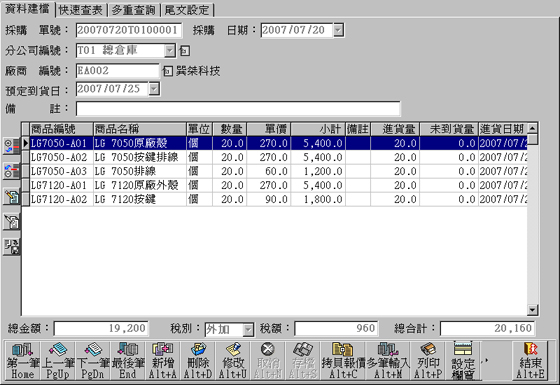Screen dimensions: 560x385
Task: Open column width settings (設定欄寬)
Action: tap(463, 360)
